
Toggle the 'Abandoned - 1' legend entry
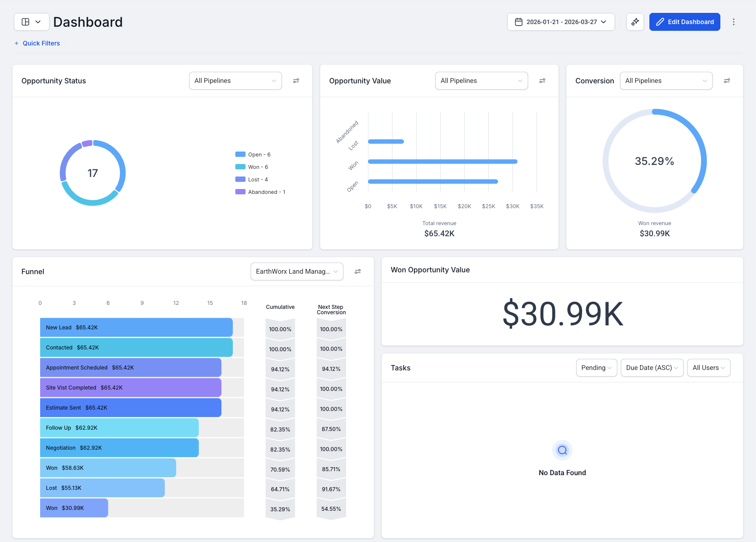[x=266, y=192]
